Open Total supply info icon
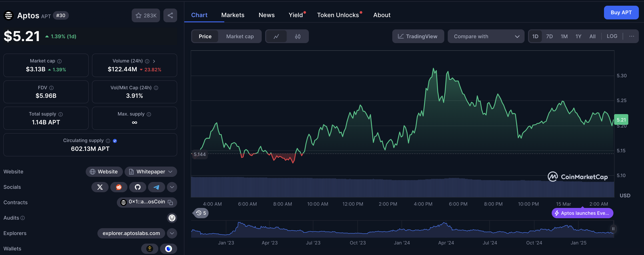 coord(61,114)
